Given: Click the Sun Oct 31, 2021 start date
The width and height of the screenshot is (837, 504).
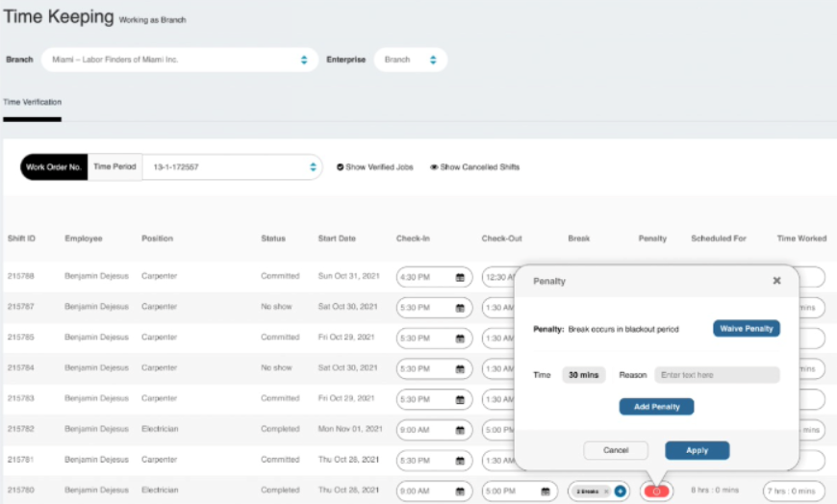Looking at the screenshot, I should 348,276.
